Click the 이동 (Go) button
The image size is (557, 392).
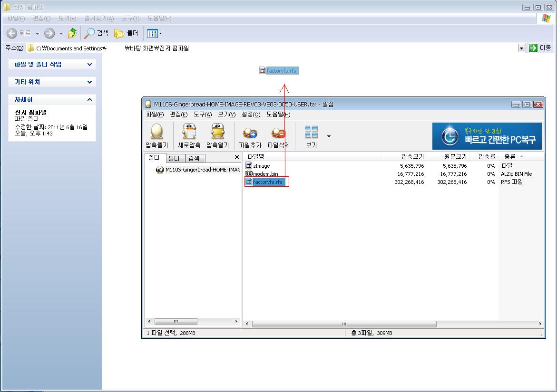click(x=540, y=48)
